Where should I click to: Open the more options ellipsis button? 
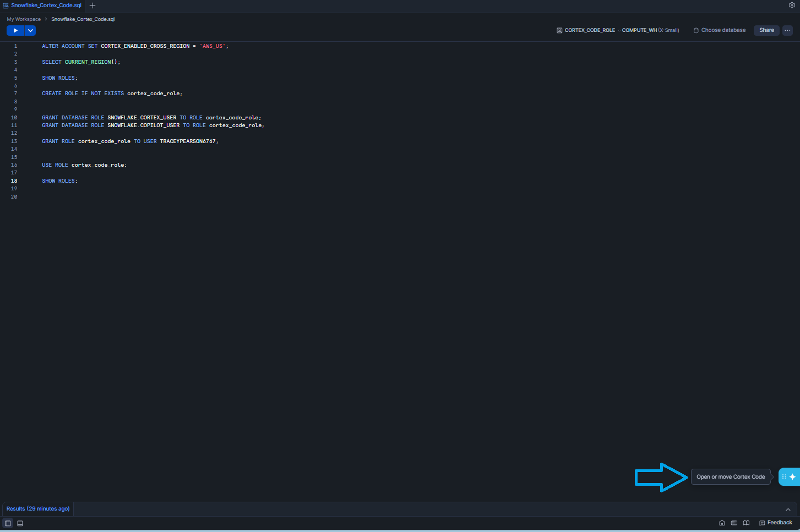(x=788, y=31)
